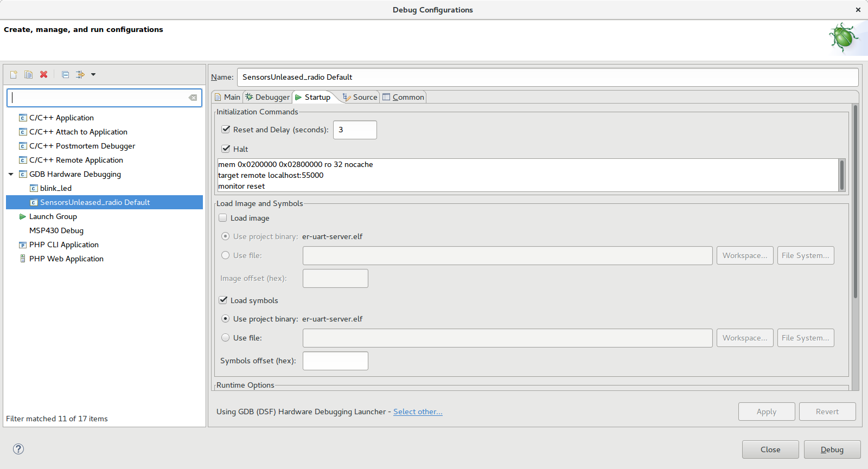Click the PHP Web Application icon
Viewport: 868px width, 469px height.
[23, 259]
